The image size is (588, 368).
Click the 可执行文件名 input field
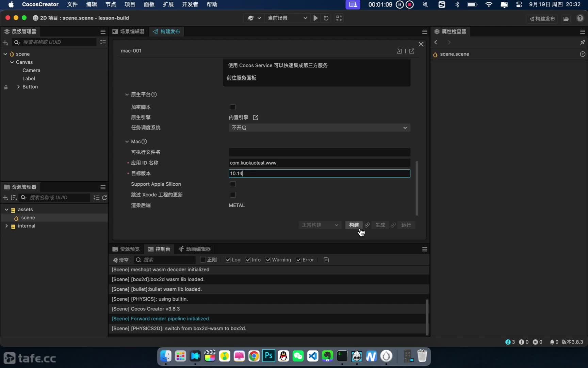tap(319, 152)
